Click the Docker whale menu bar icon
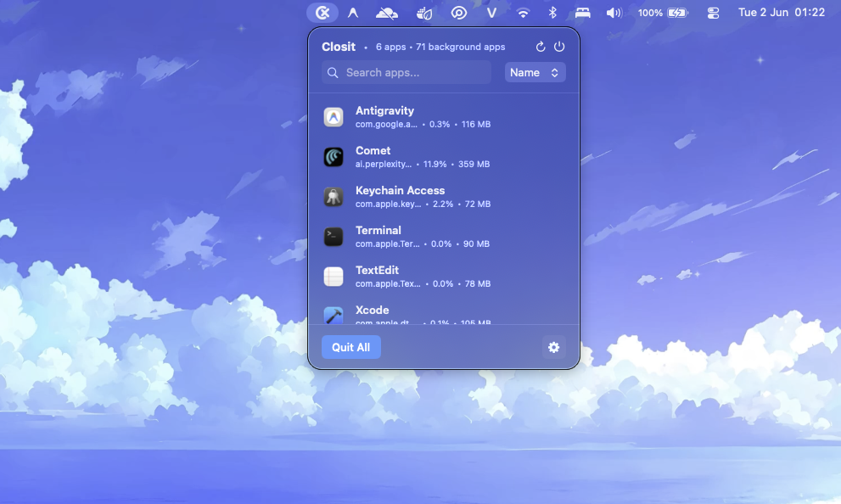 point(424,13)
